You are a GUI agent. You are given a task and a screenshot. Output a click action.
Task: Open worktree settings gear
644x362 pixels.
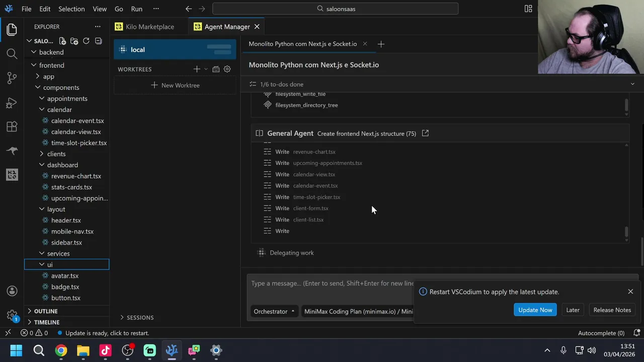click(x=227, y=69)
